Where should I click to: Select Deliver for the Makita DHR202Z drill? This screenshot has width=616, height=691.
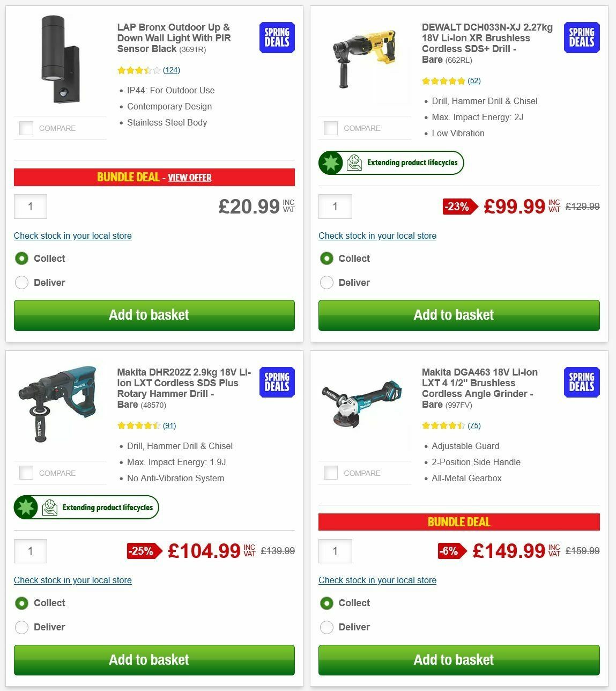(x=21, y=627)
